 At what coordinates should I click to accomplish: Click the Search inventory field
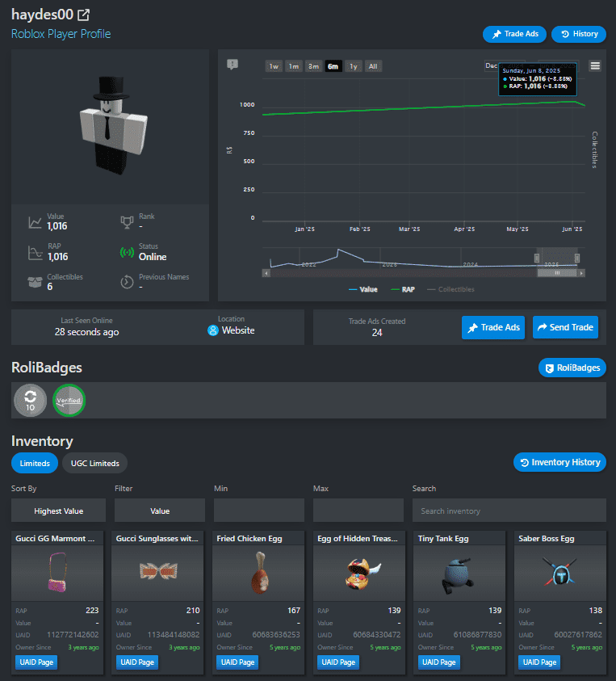(x=509, y=511)
